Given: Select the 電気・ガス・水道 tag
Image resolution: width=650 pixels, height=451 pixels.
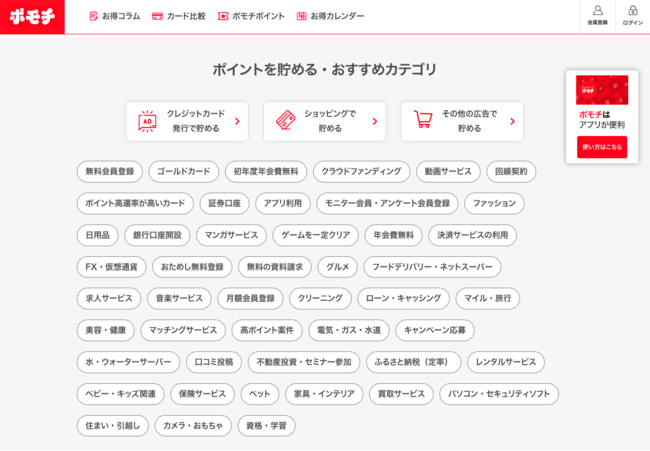Looking at the screenshot, I should 349,330.
